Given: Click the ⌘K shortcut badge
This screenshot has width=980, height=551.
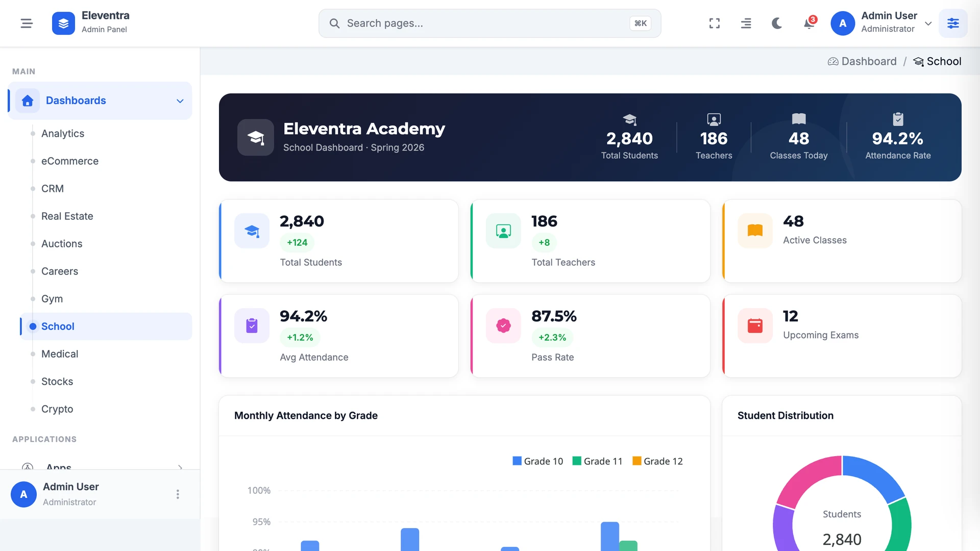Looking at the screenshot, I should pyautogui.click(x=640, y=23).
